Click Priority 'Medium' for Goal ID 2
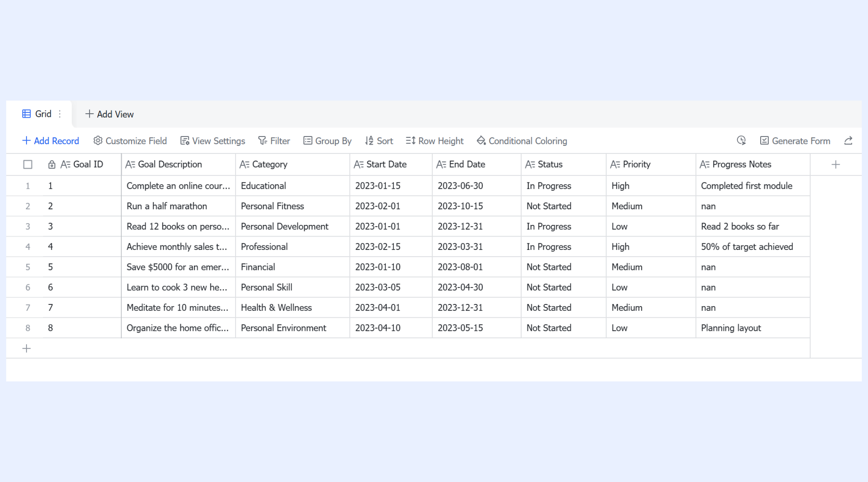Image resolution: width=868 pixels, height=482 pixels. coord(651,206)
